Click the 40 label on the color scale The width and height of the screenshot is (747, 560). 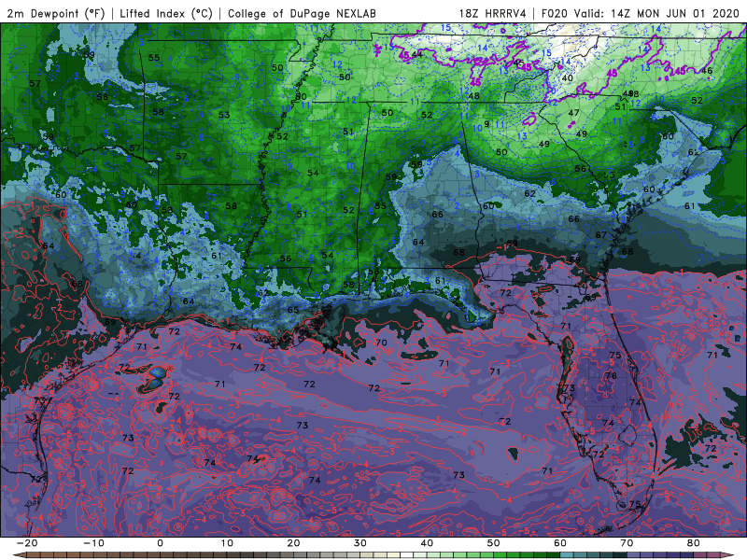(427, 543)
